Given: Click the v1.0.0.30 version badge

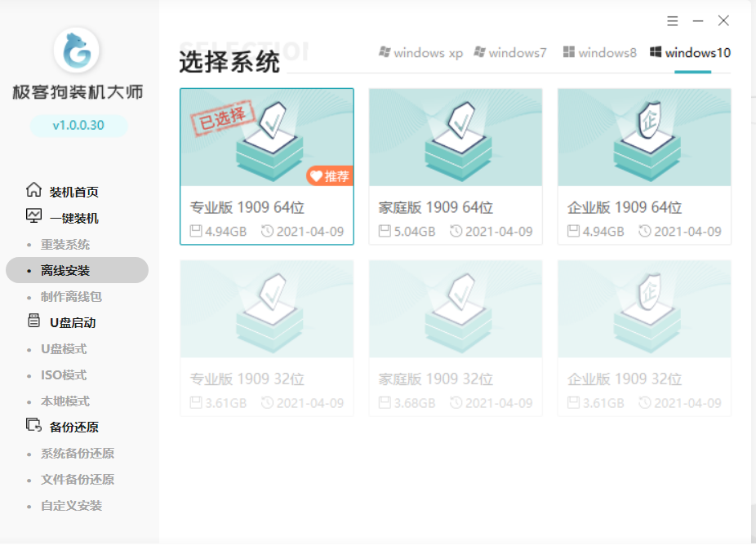Looking at the screenshot, I should (x=78, y=126).
